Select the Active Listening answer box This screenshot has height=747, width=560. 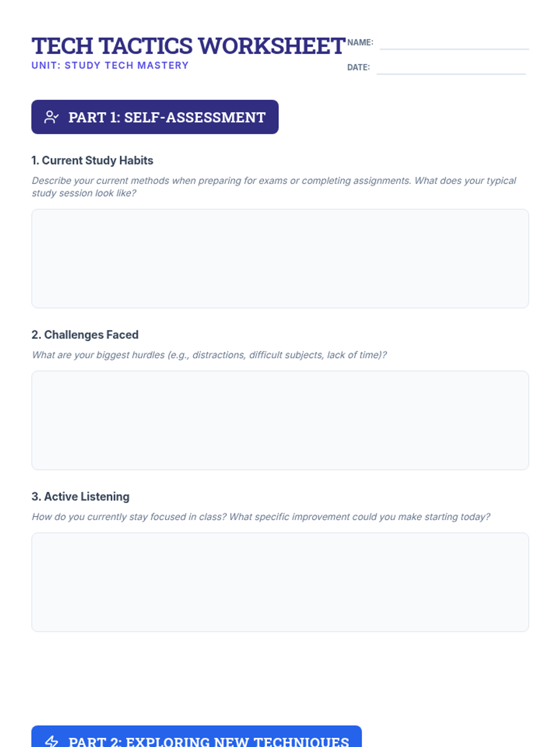(x=280, y=582)
